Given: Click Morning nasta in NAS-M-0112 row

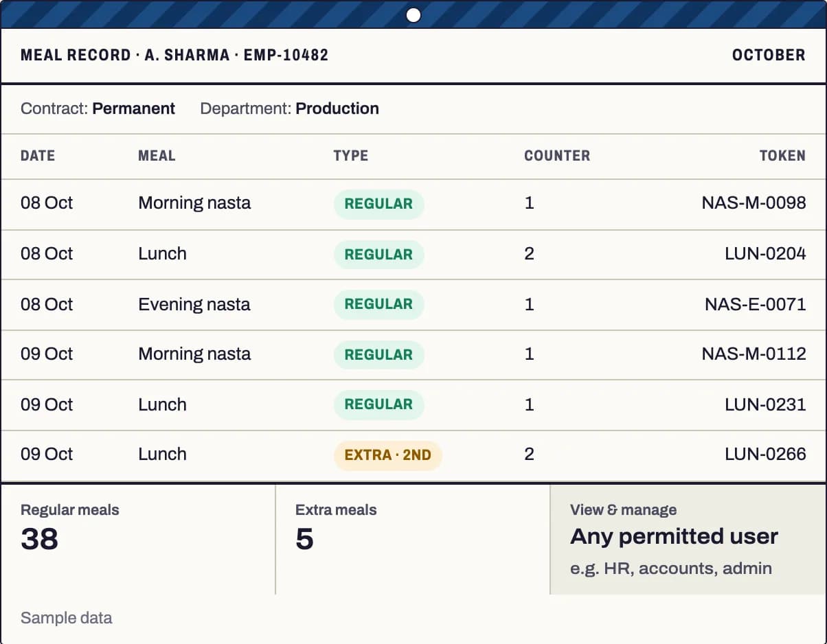Looking at the screenshot, I should point(194,354).
